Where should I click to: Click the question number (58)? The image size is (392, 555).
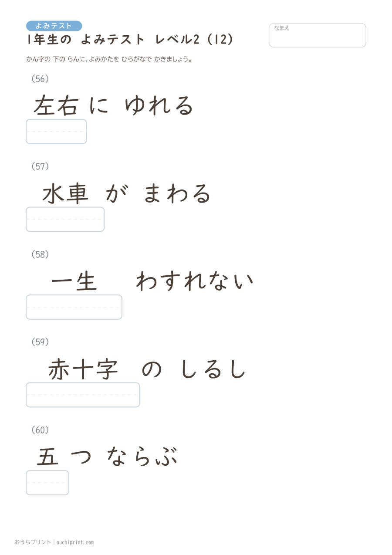pyautogui.click(x=40, y=254)
